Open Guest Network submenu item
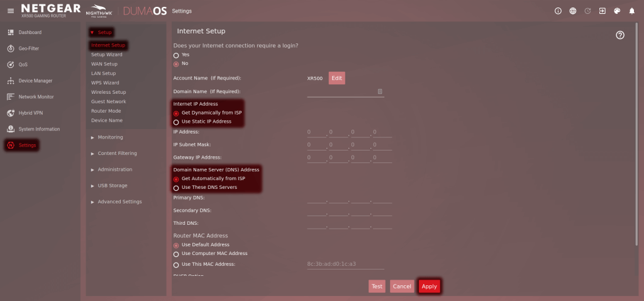This screenshot has height=301, width=644. pyautogui.click(x=108, y=101)
